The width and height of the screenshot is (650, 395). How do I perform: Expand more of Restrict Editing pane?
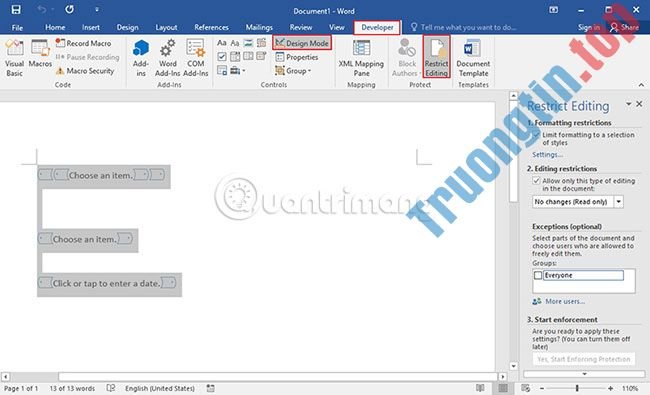(x=585, y=374)
